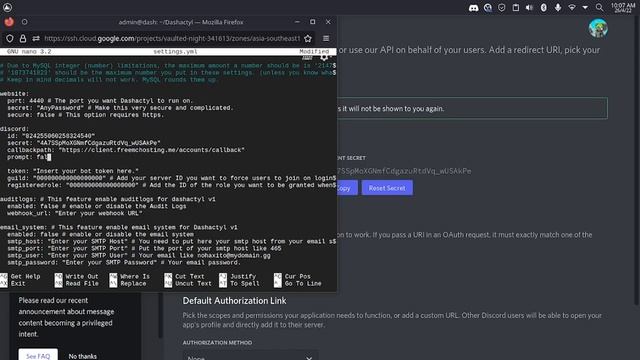Open the Wi-Fi network icon

click(572, 7)
